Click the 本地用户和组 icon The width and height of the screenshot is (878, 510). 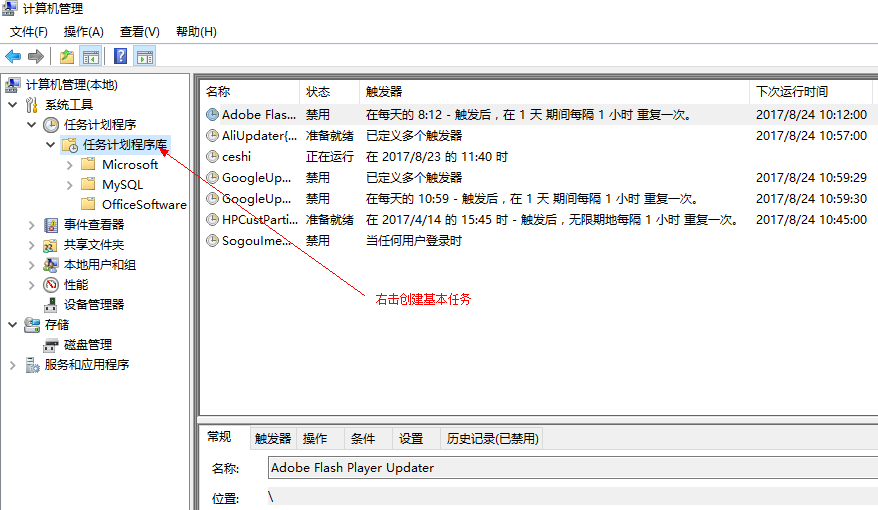point(50,265)
